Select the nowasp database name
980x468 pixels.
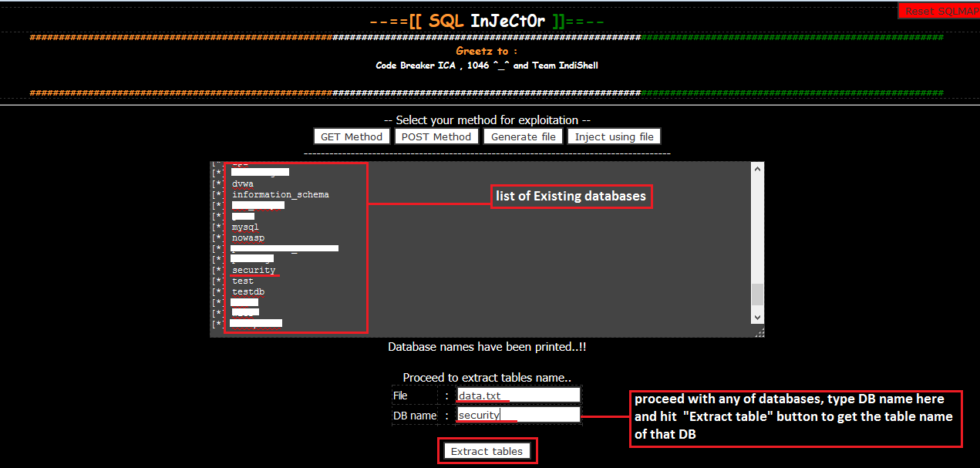click(x=248, y=237)
